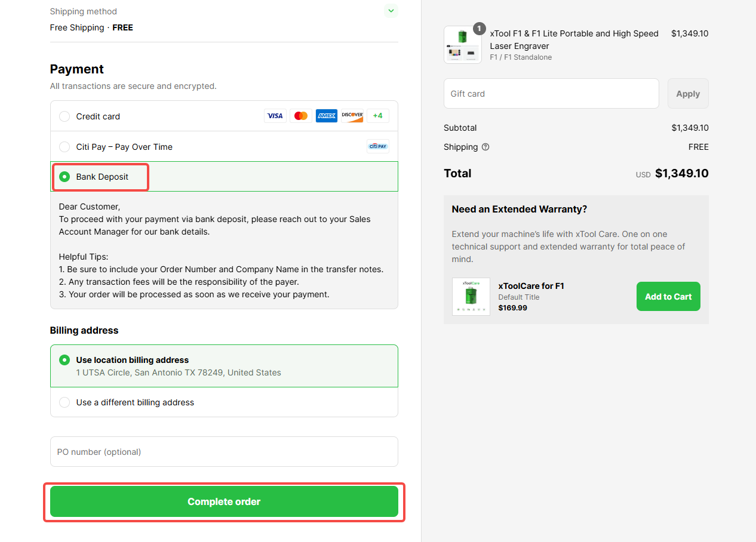Click the Visa card icon
Image resolution: width=756 pixels, height=542 pixels.
pos(275,116)
